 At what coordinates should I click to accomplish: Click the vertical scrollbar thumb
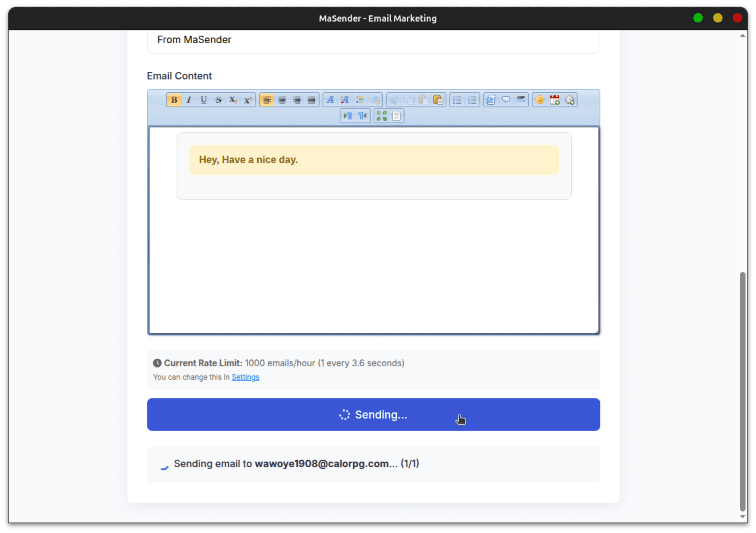pos(742,391)
